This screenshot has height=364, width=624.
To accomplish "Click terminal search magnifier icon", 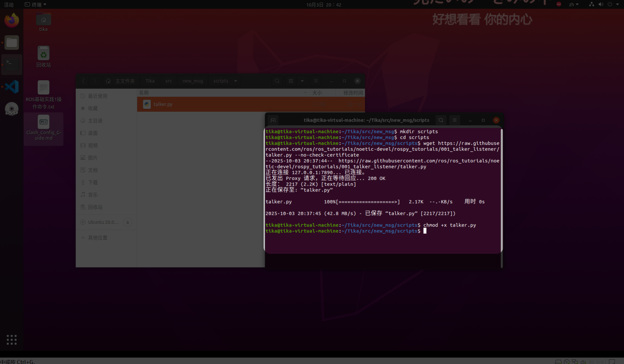I will click(441, 120).
